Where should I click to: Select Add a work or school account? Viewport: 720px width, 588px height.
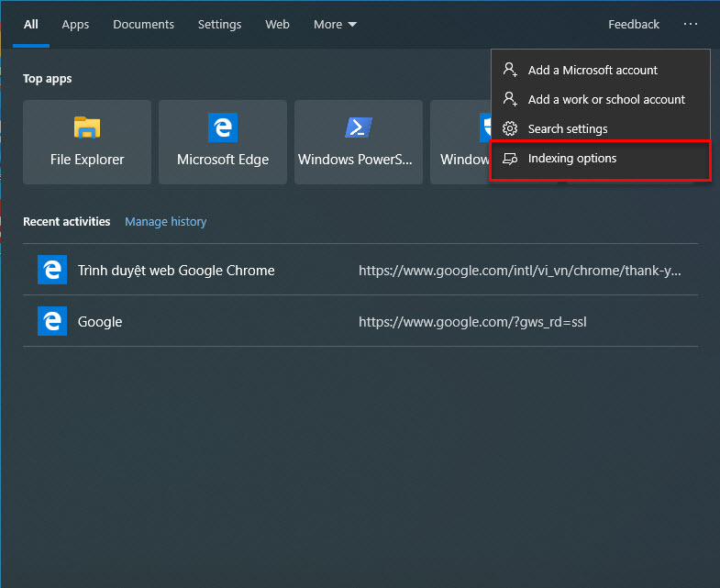click(x=601, y=99)
